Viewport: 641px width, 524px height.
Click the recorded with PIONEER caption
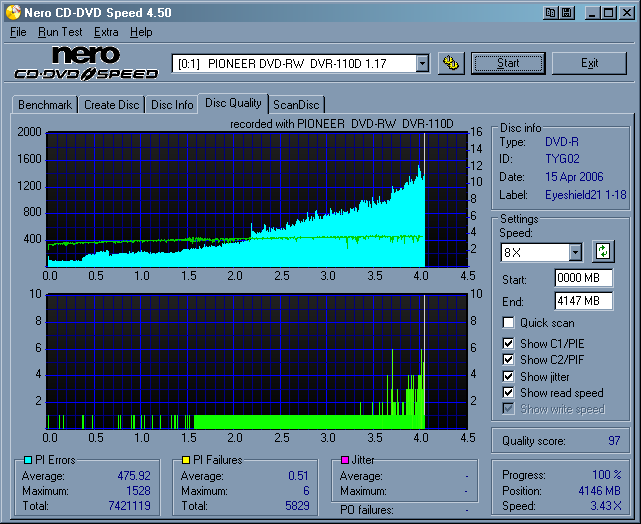342,124
